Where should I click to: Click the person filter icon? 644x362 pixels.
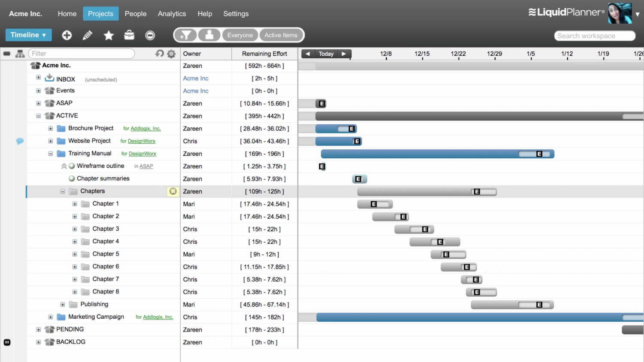click(209, 35)
